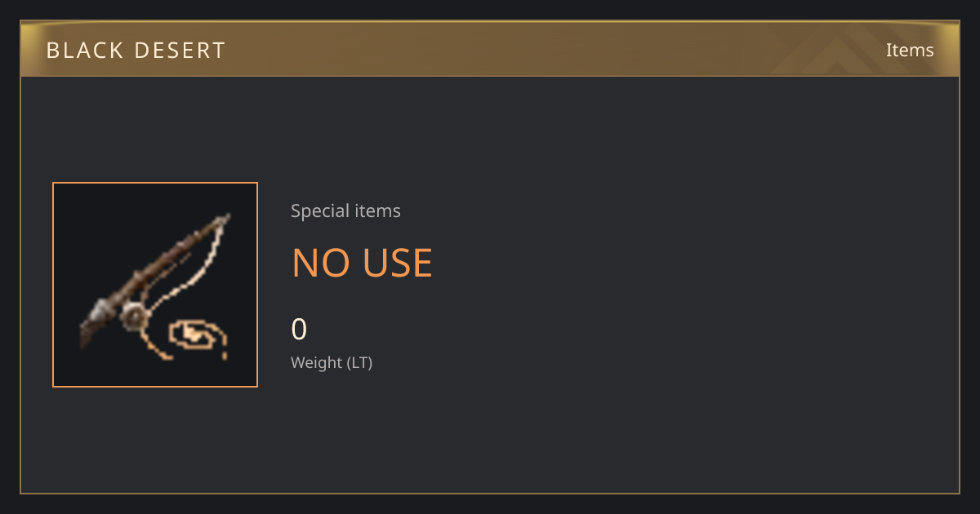Click the fishing rod item icon
Image resolution: width=980 pixels, height=514 pixels.
pos(155,285)
